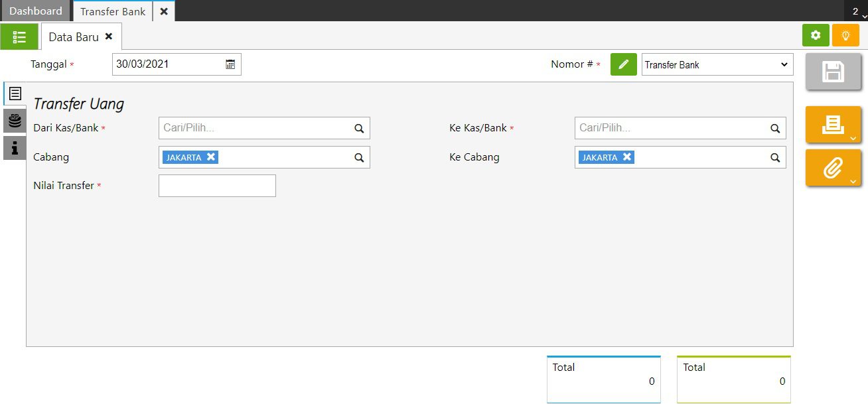Close the Transfer Bank tab

point(164,11)
